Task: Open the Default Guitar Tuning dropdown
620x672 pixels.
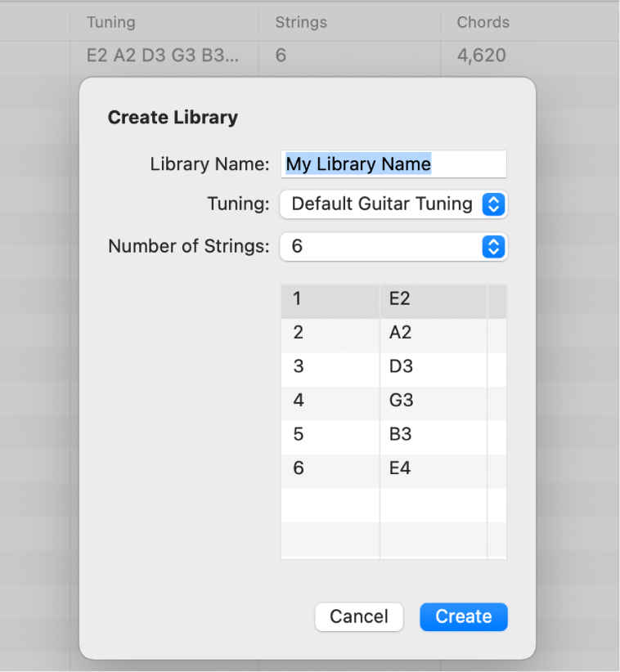Action: 393,204
